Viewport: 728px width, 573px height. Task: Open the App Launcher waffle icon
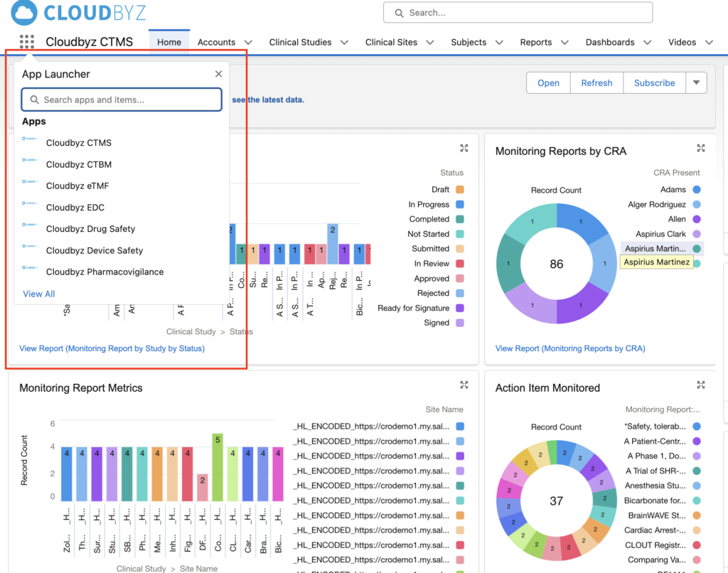[27, 42]
